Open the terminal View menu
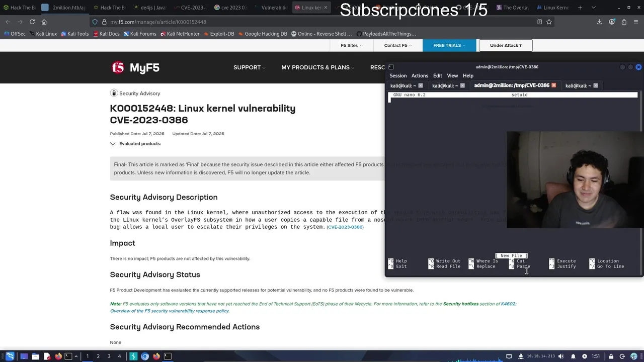Image resolution: width=644 pixels, height=362 pixels. (x=452, y=75)
